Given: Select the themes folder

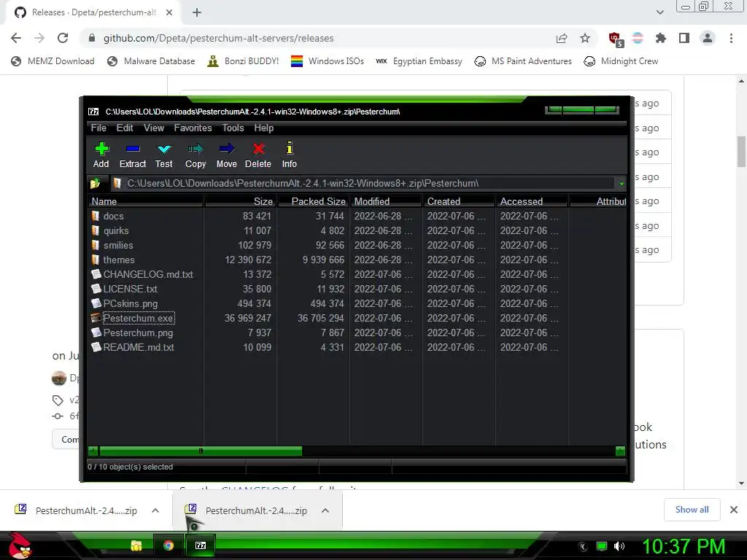Looking at the screenshot, I should tap(119, 260).
